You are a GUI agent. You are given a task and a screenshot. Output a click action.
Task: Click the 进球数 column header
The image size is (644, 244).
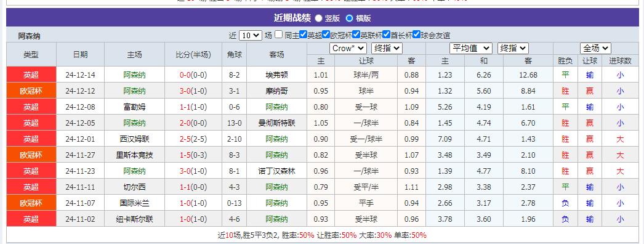point(620,61)
